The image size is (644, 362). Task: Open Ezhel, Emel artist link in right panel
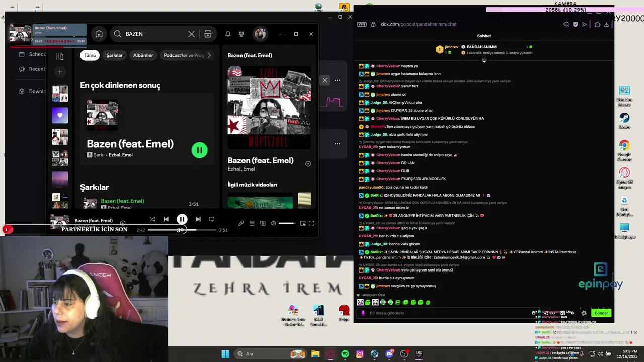pos(241,169)
